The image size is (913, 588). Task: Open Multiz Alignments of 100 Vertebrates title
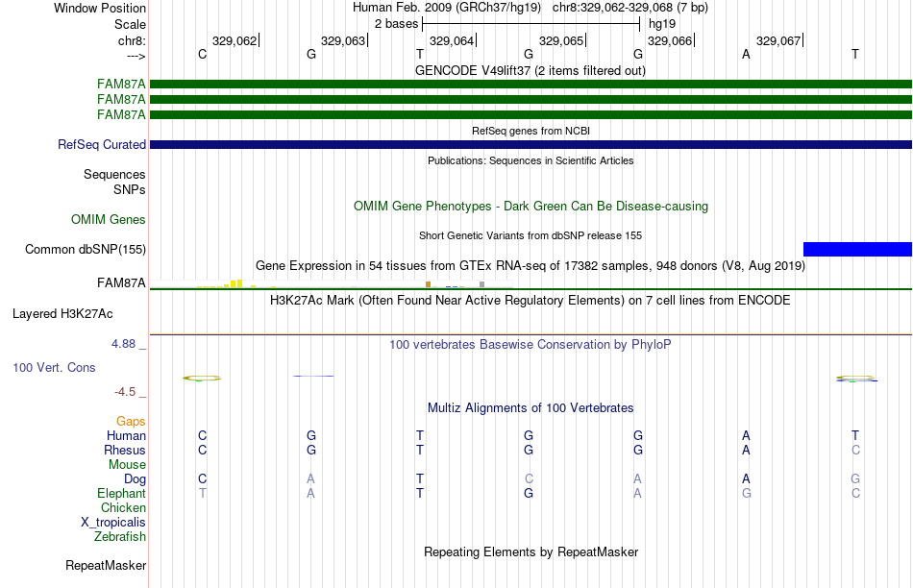point(531,408)
